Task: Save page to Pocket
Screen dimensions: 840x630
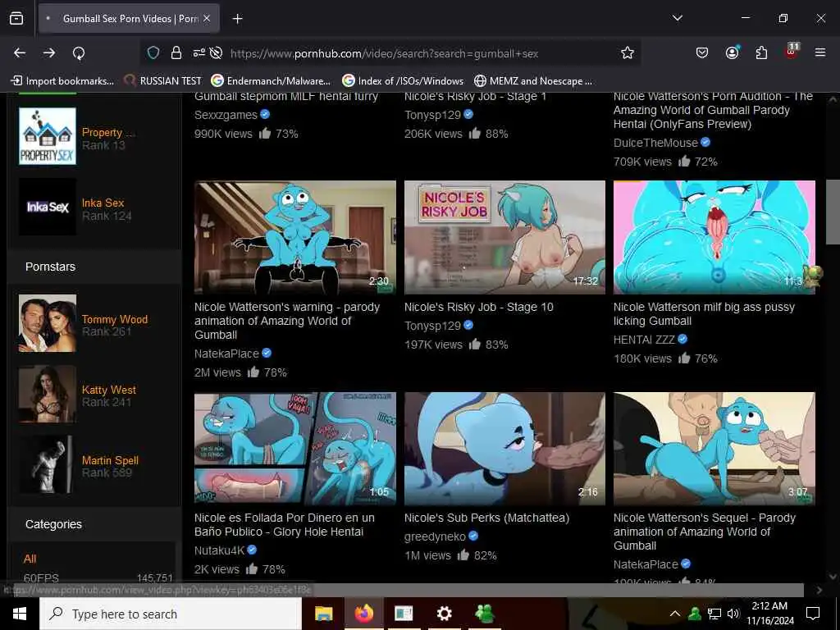Action: (702, 52)
